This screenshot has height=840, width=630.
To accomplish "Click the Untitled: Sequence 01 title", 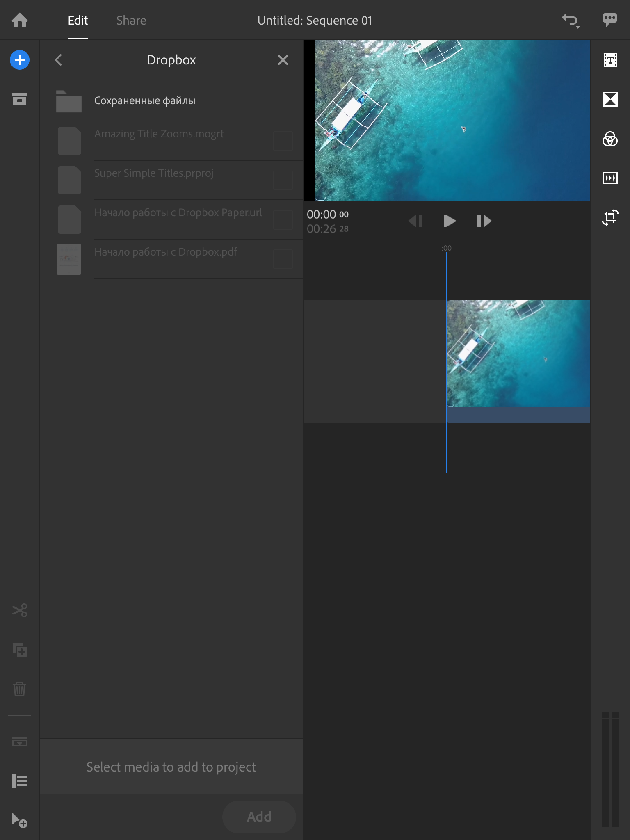I will tap(315, 21).
